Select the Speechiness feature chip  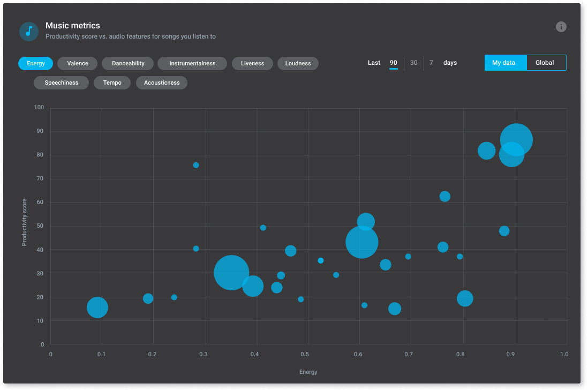coord(61,82)
